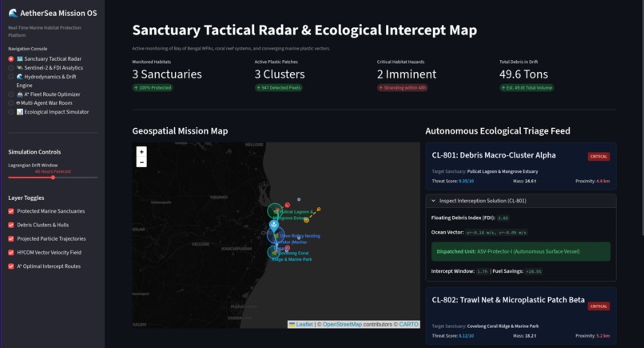Select the Hydrodynamics & Drift Engine radio button
Screen dimensions: 644x348
[11, 77]
